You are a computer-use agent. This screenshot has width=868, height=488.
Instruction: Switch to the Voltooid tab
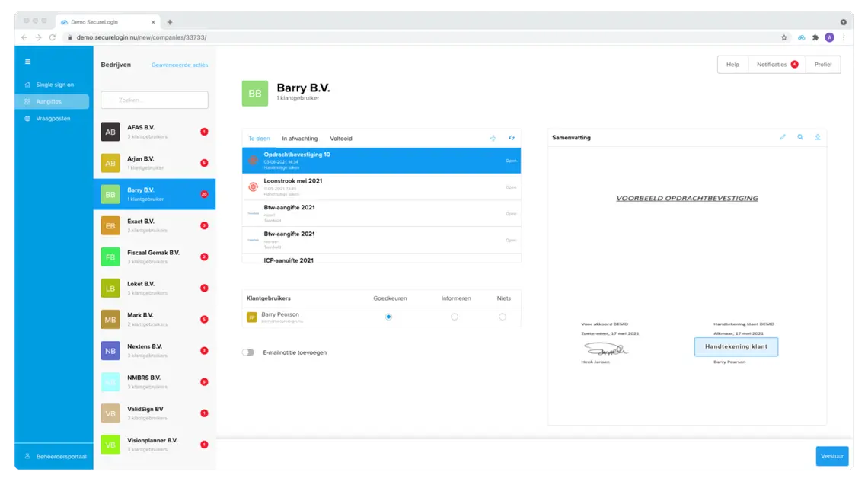coord(341,139)
